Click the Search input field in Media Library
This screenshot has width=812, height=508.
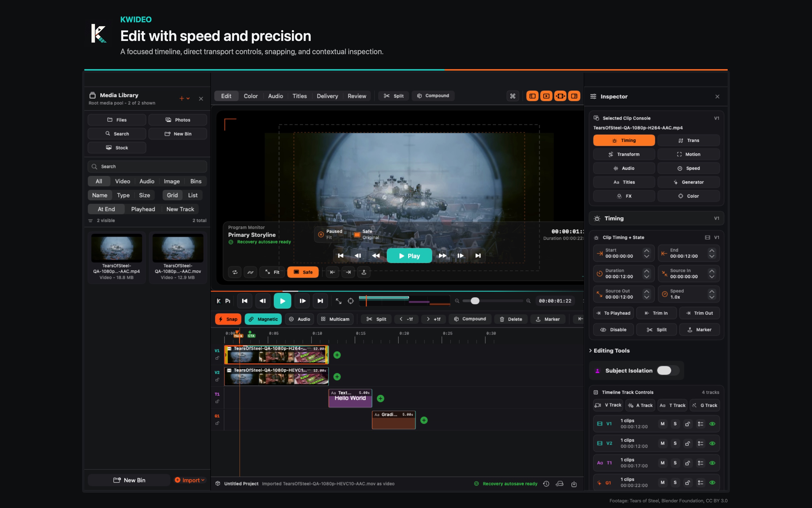tap(147, 167)
